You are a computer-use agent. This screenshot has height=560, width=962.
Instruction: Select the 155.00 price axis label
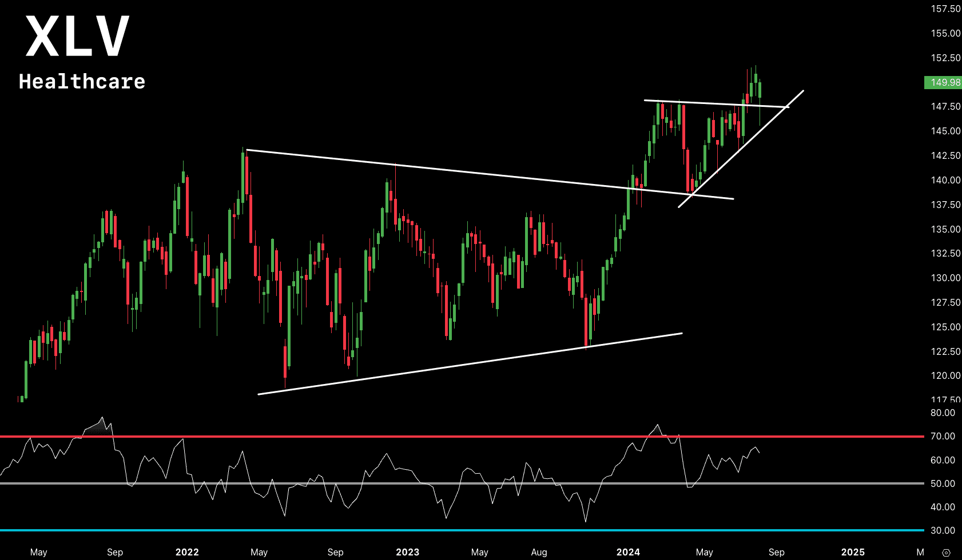(x=945, y=33)
